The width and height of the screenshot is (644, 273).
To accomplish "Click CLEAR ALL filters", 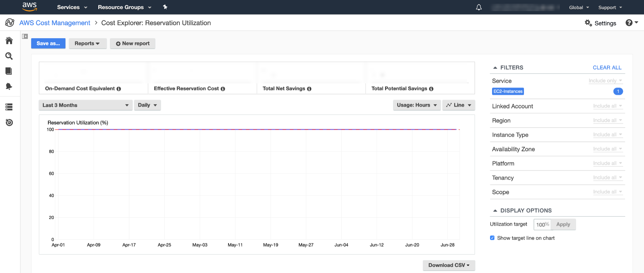I will click(x=607, y=68).
